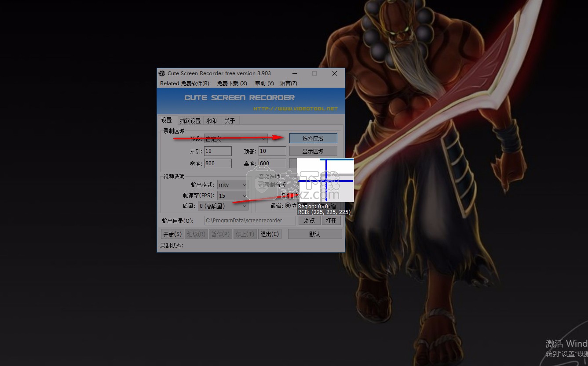The height and width of the screenshot is (366, 588).
Task: Toggle the 录制音频 checkbox
Action: coord(261,185)
